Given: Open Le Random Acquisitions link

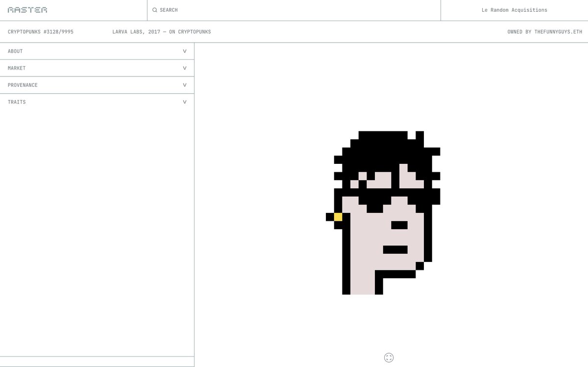Looking at the screenshot, I should tap(514, 10).
